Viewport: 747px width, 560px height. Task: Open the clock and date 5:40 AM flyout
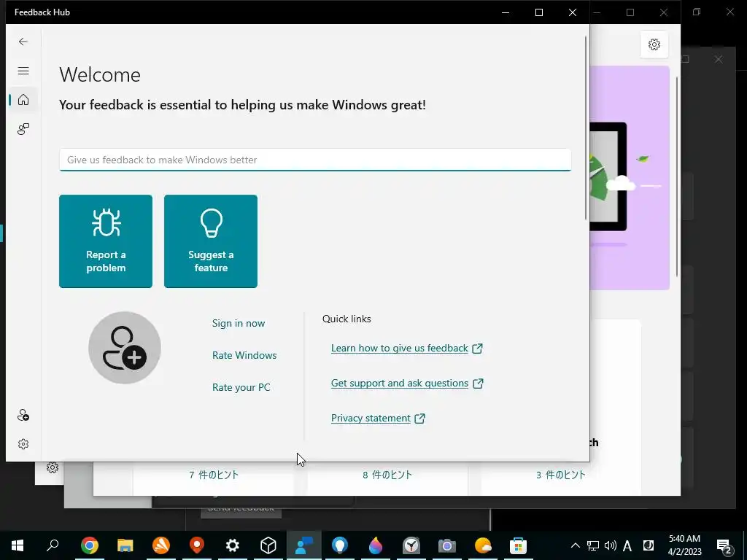click(684, 545)
